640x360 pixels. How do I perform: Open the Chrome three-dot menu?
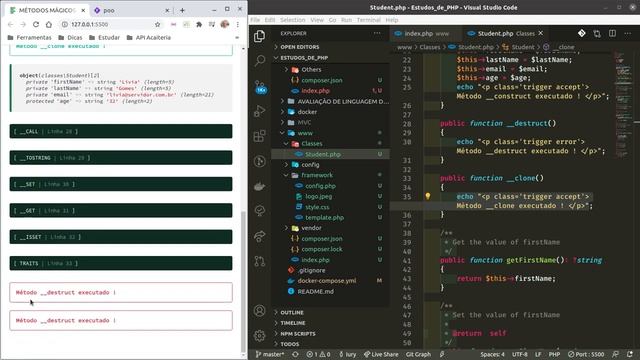(238, 24)
